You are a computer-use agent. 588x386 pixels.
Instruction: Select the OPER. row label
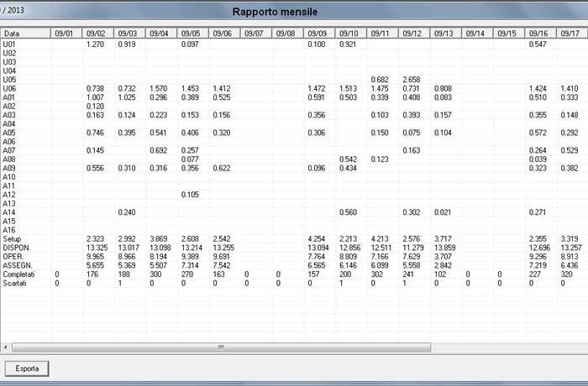(13, 257)
